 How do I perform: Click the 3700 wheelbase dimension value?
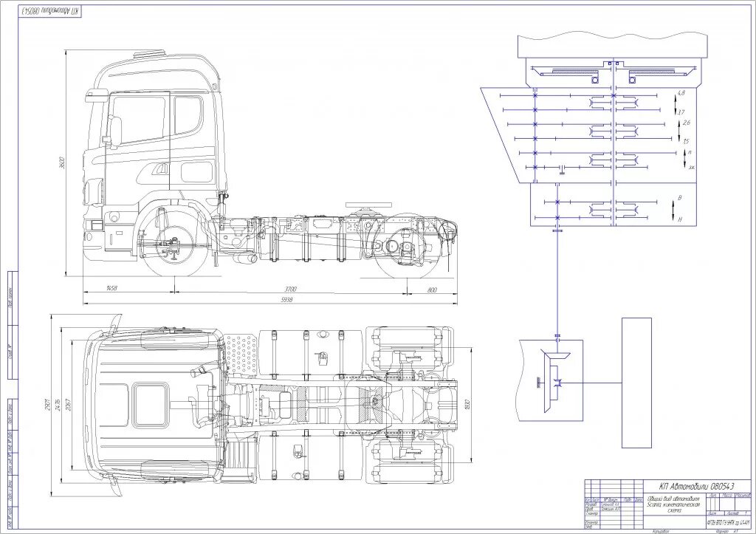(x=290, y=289)
